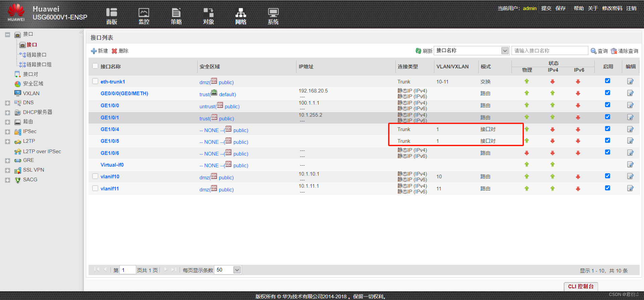
Task: Toggle the 启用 checkbox for GE1/0/4
Action: click(x=607, y=129)
